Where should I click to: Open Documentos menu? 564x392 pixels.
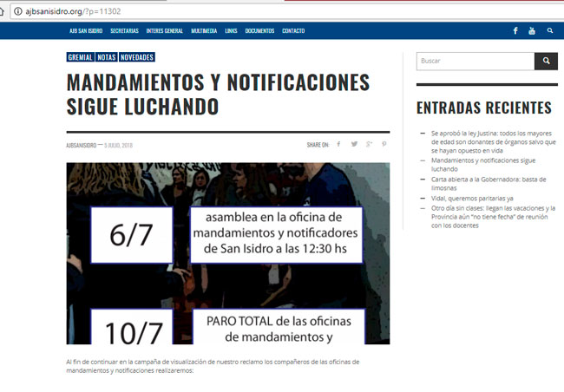click(x=259, y=31)
